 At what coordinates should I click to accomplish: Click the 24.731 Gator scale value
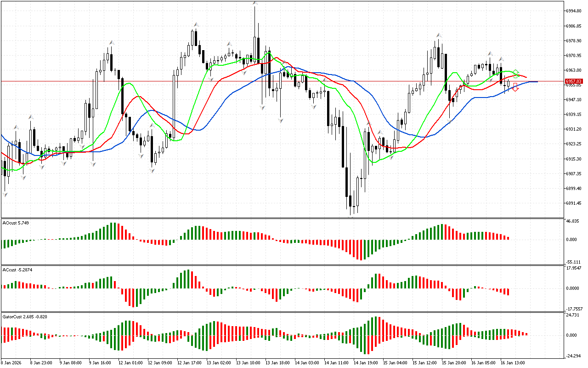(573, 315)
